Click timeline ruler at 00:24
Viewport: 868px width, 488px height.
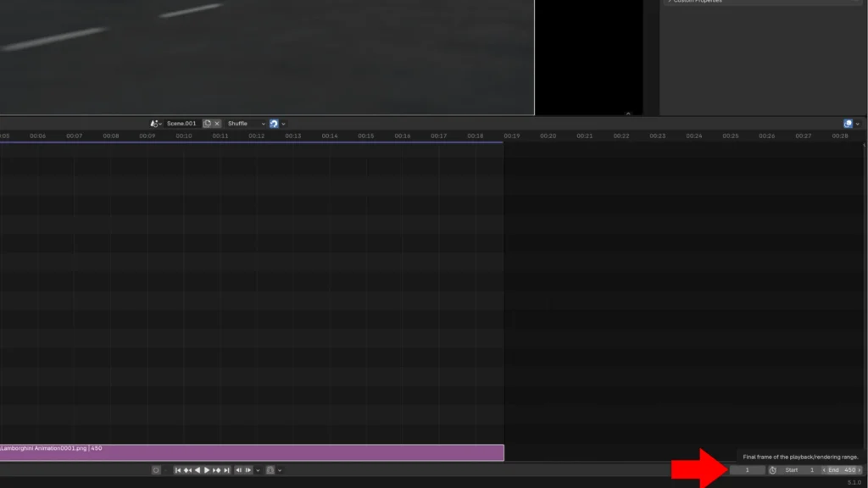(693, 136)
